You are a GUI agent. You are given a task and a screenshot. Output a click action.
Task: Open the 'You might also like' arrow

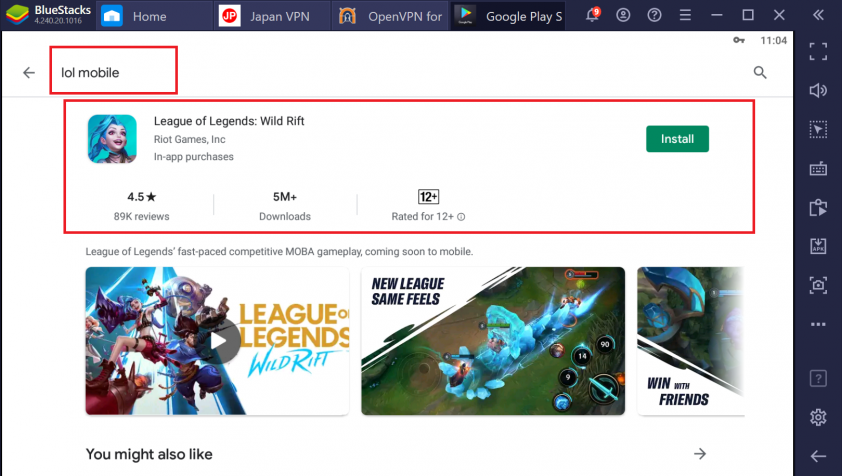tap(700, 454)
